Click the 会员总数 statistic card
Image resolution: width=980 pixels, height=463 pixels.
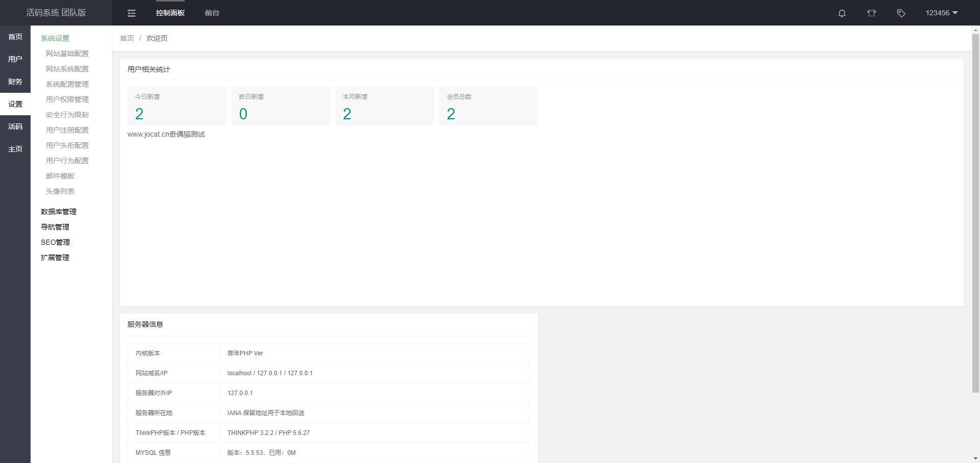coord(488,106)
